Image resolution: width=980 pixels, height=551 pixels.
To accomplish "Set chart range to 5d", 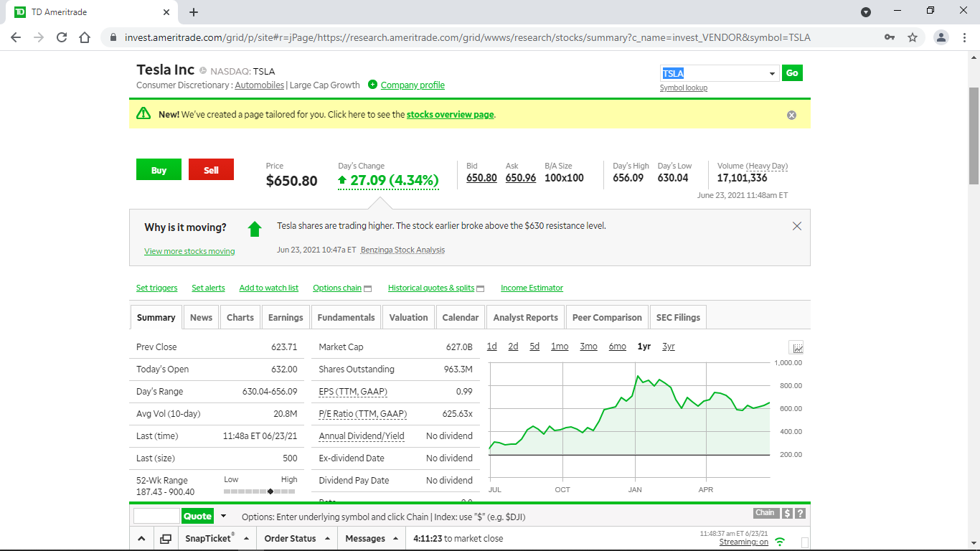I will pyautogui.click(x=534, y=347).
